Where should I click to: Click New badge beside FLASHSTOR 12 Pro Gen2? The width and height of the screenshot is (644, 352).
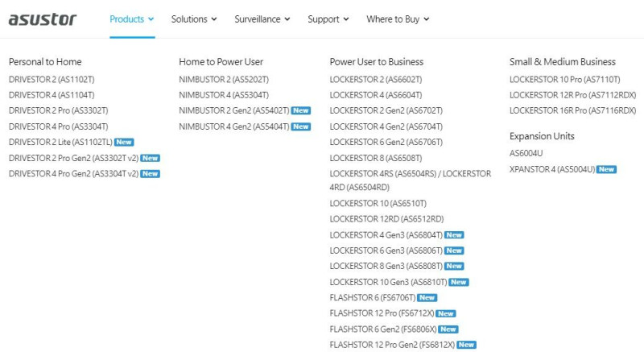467,345
